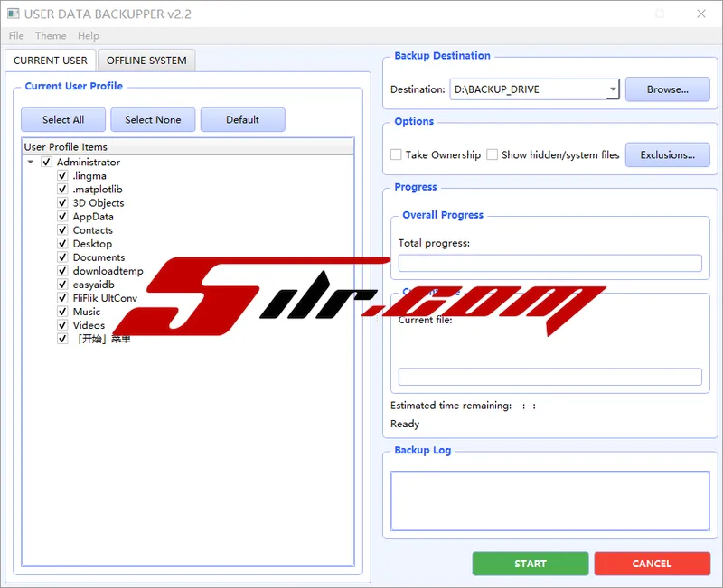Toggle the 3D Objects checkbox
The image size is (723, 588).
(x=62, y=202)
